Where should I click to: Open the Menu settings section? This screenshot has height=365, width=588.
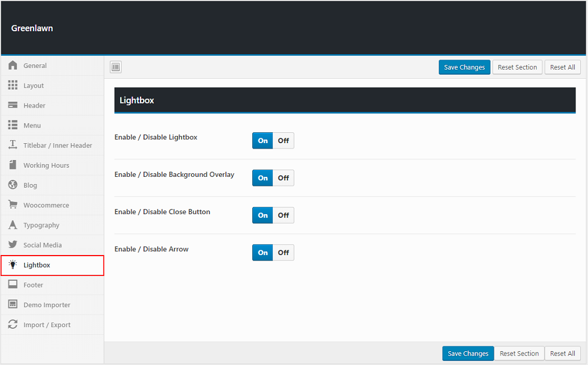[x=32, y=126]
